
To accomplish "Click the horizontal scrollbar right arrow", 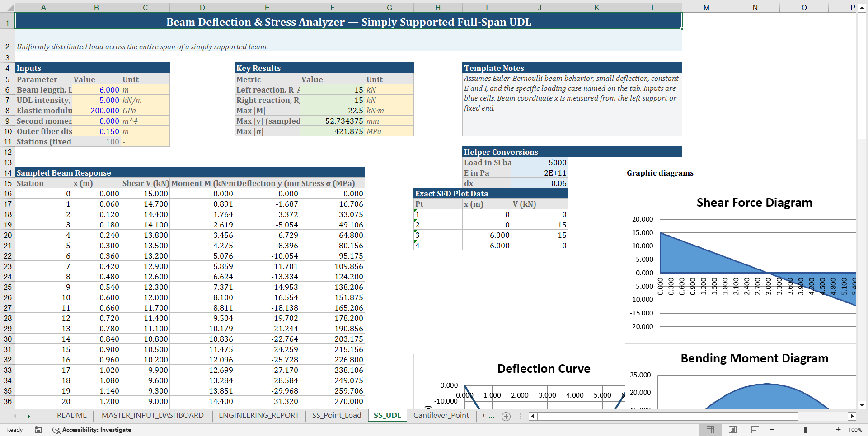I will [852, 416].
